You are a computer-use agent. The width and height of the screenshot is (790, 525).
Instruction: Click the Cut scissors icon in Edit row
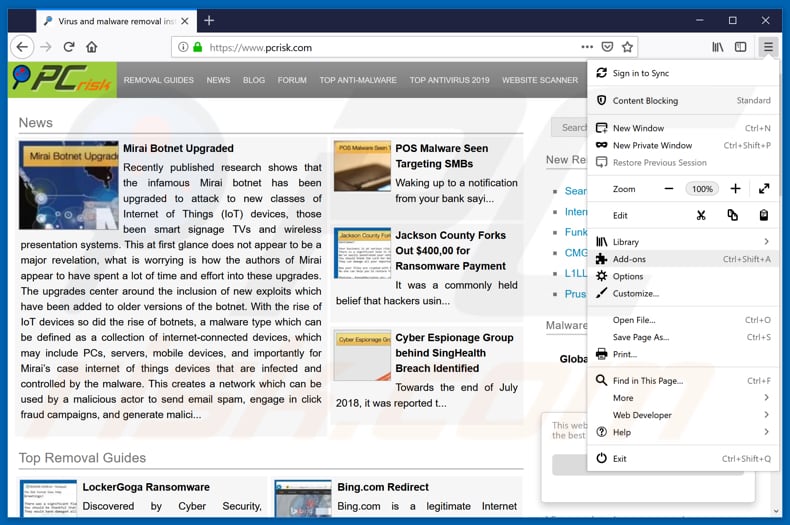pos(701,215)
